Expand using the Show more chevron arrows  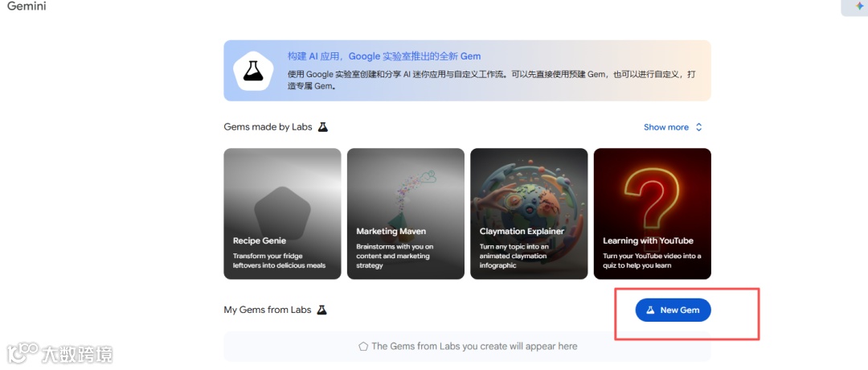(x=698, y=127)
